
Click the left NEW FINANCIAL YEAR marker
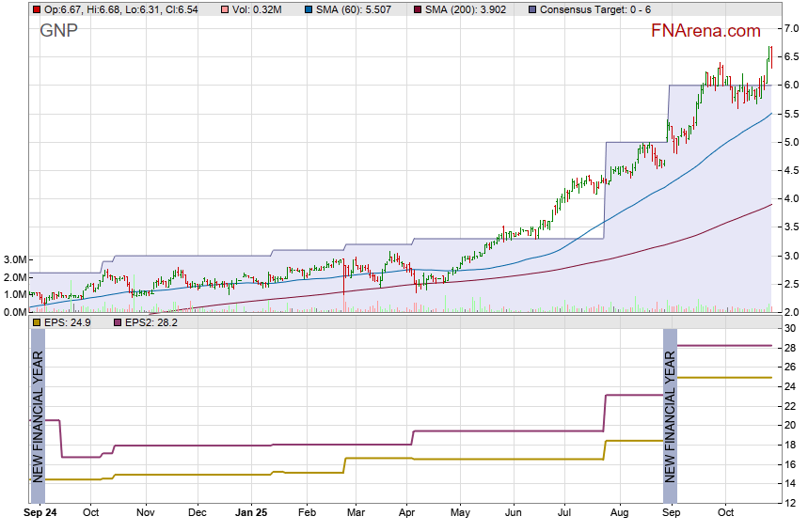tap(38, 416)
